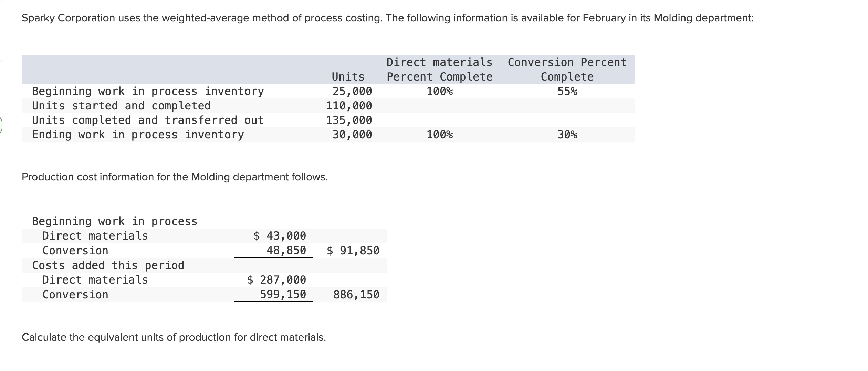Screen dimensions: 868x371
Task: Select the Production cost information sentence
Action: pos(175,177)
